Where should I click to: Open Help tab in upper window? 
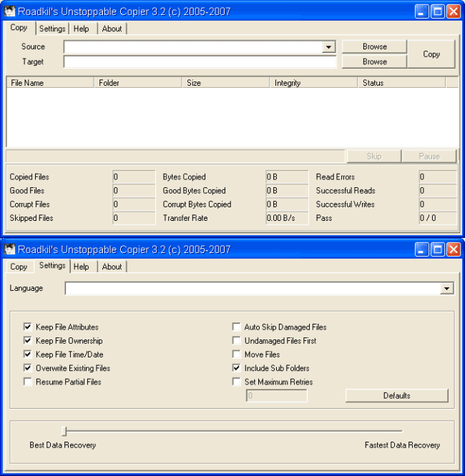(82, 29)
